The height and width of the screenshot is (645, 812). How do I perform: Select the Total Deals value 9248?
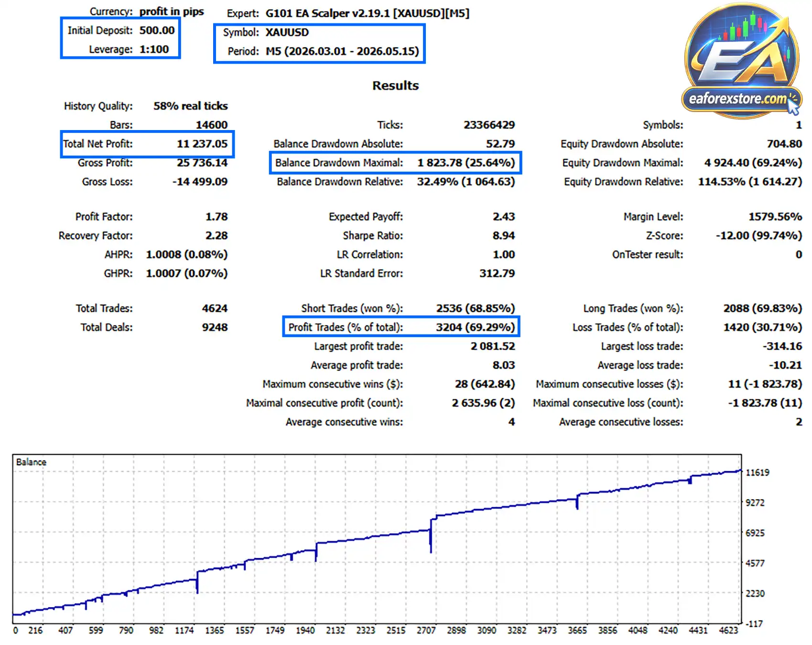click(215, 328)
